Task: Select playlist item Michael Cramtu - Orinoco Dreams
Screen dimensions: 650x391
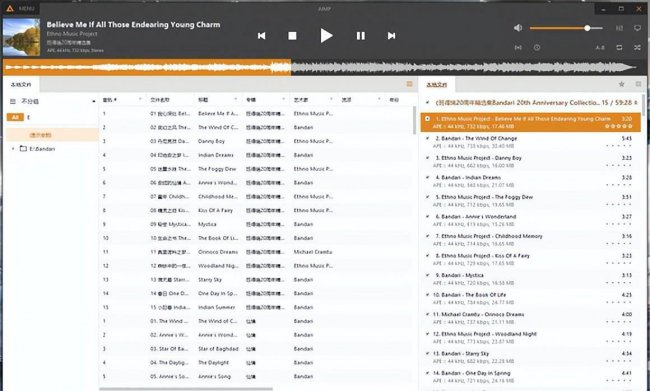Action: tap(531, 318)
